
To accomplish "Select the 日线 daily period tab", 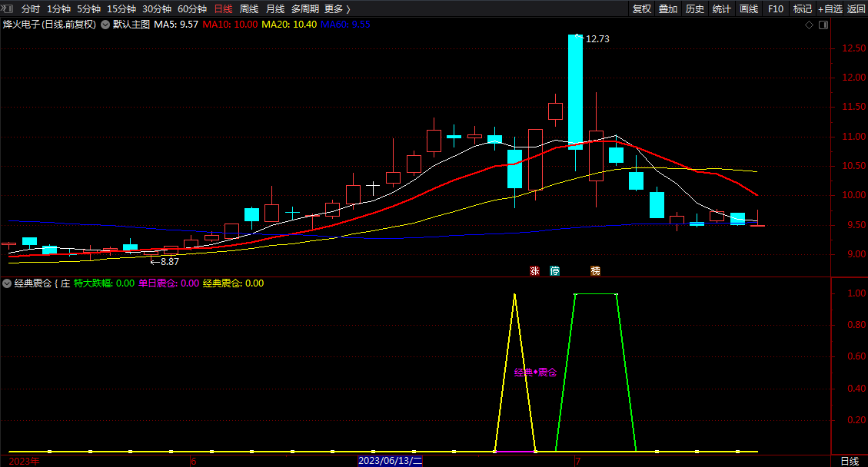I will (223, 9).
